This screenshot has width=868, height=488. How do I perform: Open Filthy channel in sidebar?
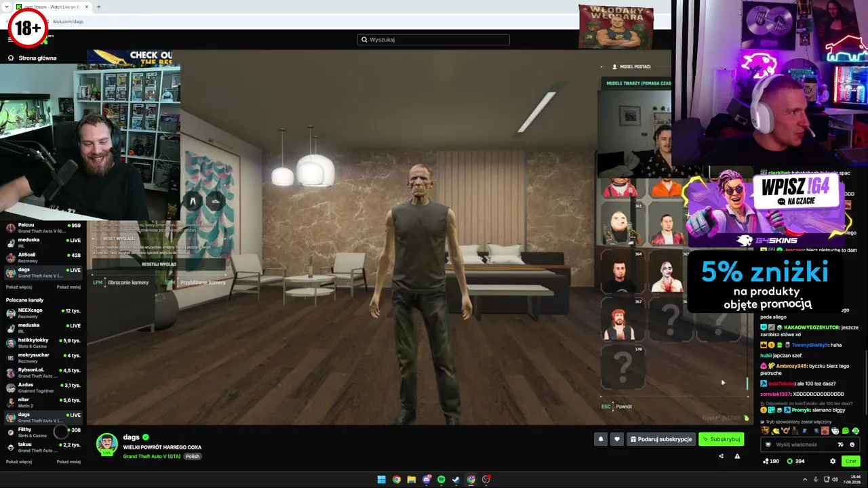[43, 432]
